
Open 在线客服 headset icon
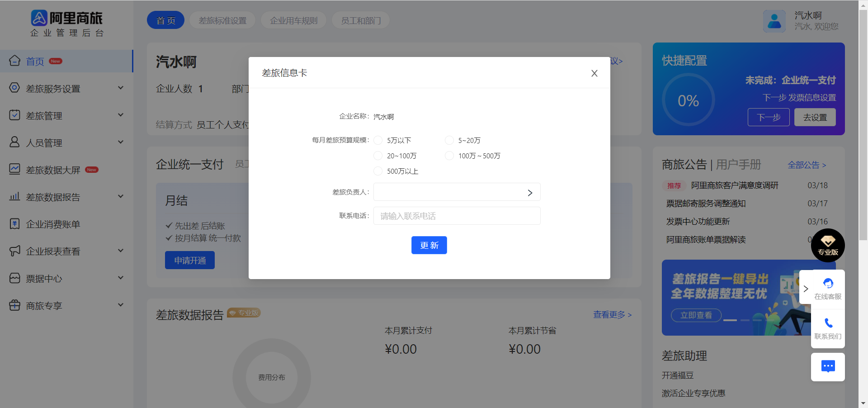pos(828,284)
